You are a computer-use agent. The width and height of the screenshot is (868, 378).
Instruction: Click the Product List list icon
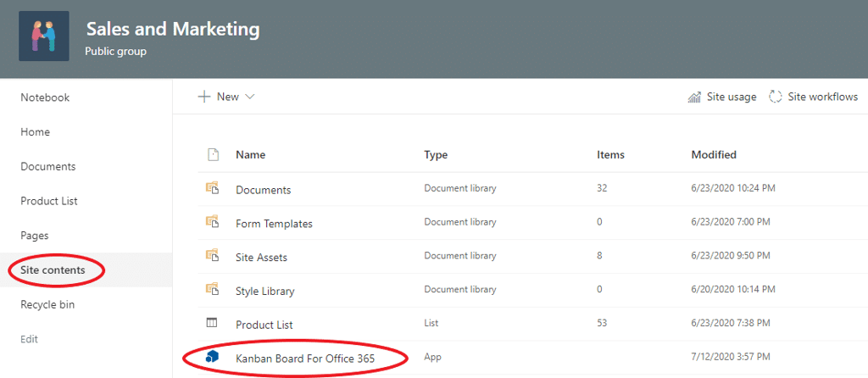tap(212, 323)
